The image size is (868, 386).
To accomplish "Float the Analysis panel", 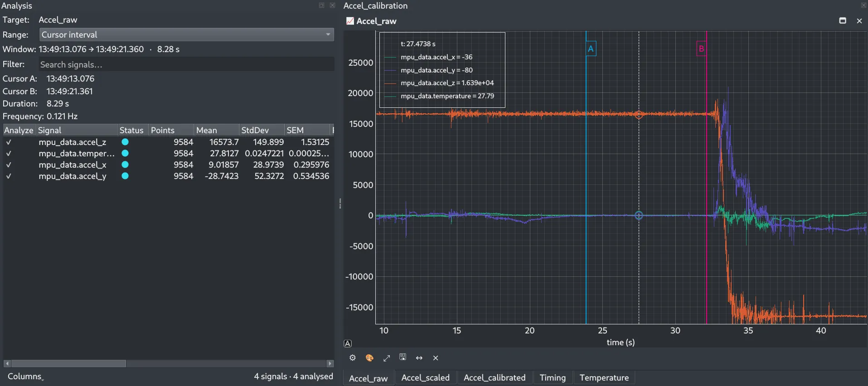I will 321,5.
